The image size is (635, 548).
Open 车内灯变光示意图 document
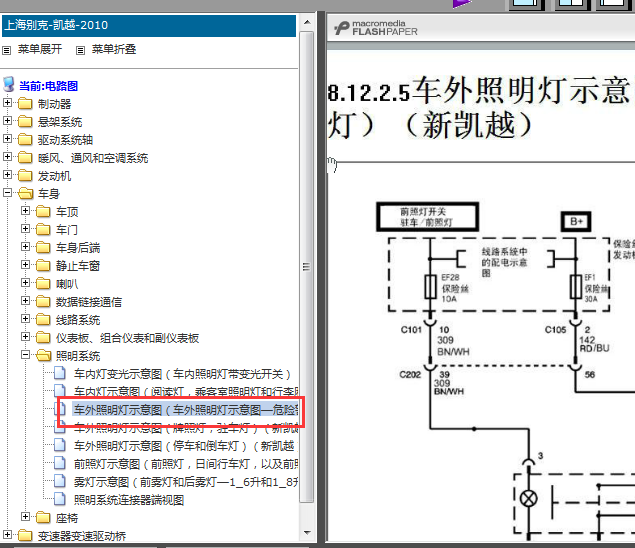182,374
